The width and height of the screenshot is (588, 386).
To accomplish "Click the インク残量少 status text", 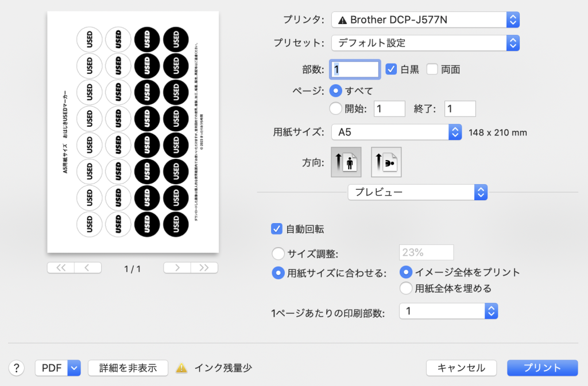I will 223,368.
